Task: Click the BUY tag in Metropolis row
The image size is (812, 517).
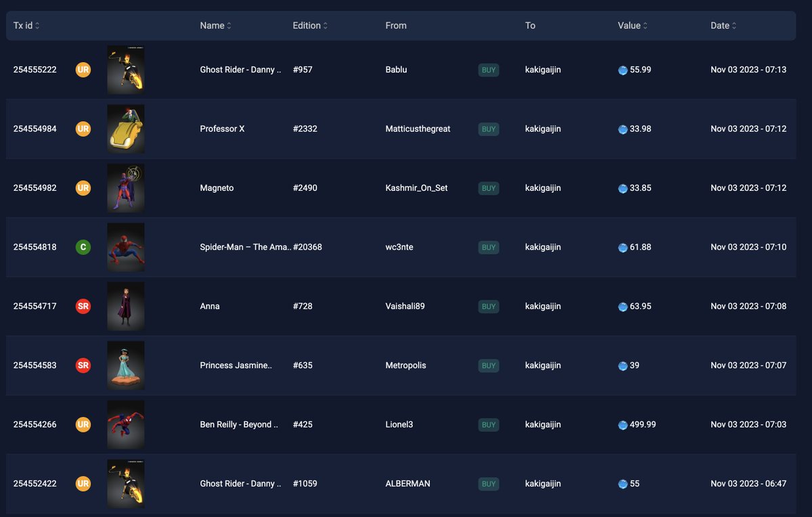Action: (x=489, y=365)
